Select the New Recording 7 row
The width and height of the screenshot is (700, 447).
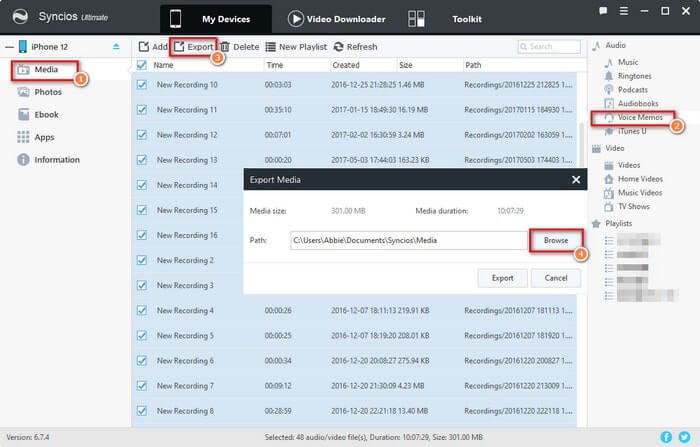[x=354, y=385]
